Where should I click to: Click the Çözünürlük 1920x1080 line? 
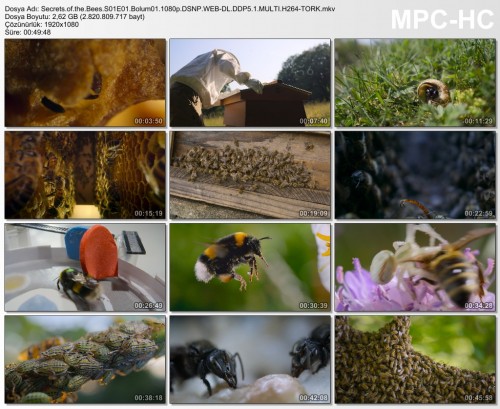click(x=42, y=24)
